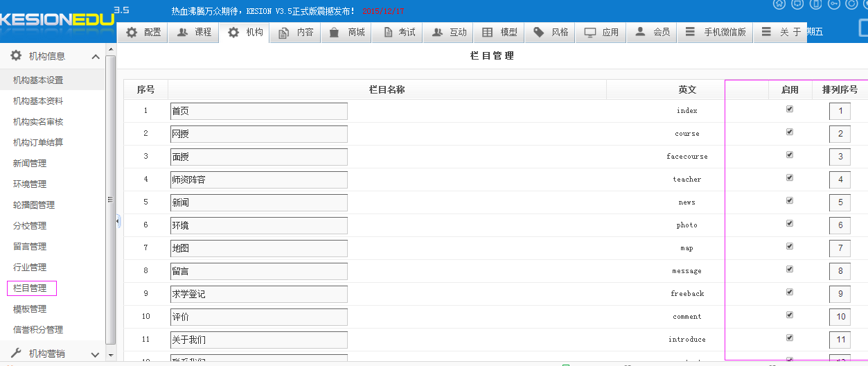Collapse the 机构信息 sidebar section
Image resolution: width=868 pixels, height=366 pixels.
96,57
